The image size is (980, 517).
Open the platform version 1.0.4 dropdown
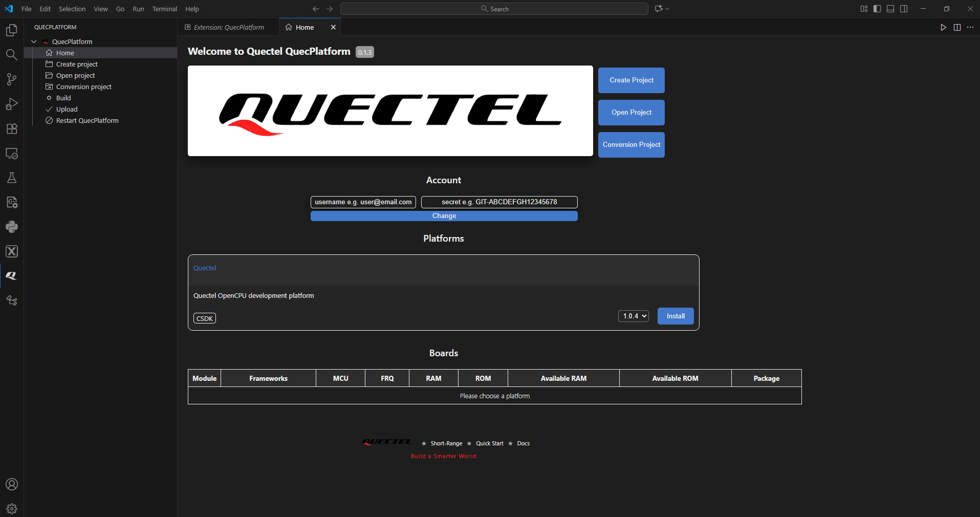point(634,316)
